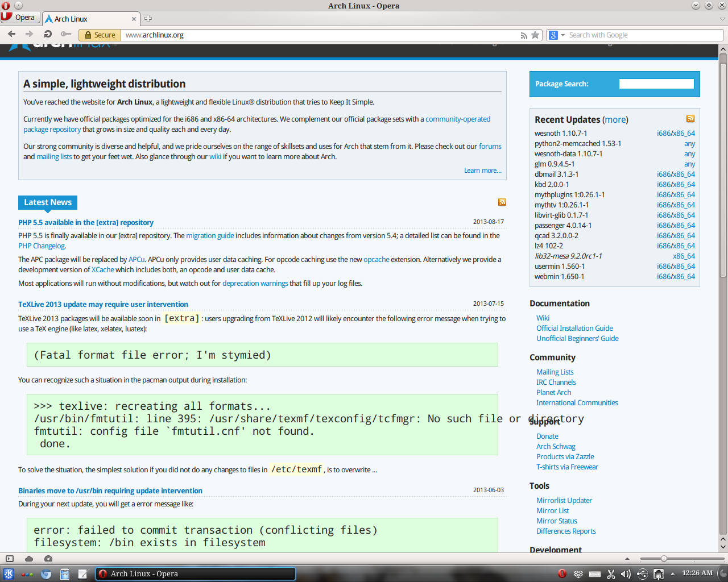The height and width of the screenshot is (582, 728).
Task: Expand view options arrow beside zoom slider
Action: (627, 559)
